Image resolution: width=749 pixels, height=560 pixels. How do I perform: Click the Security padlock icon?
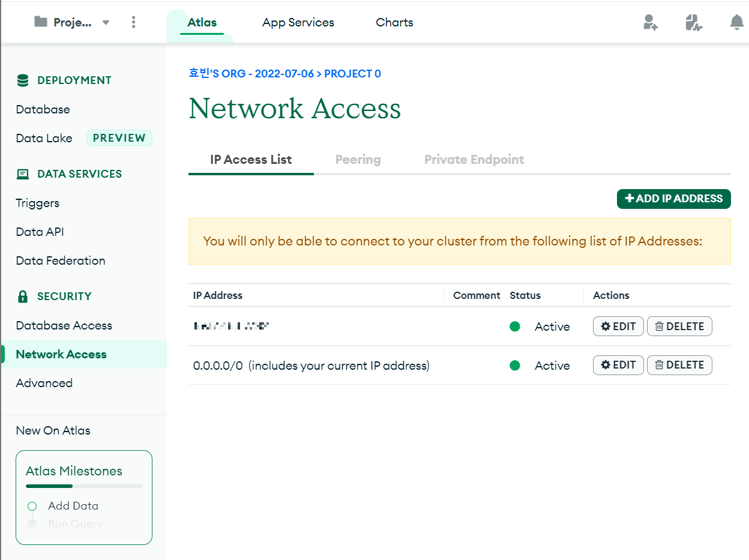(23, 297)
